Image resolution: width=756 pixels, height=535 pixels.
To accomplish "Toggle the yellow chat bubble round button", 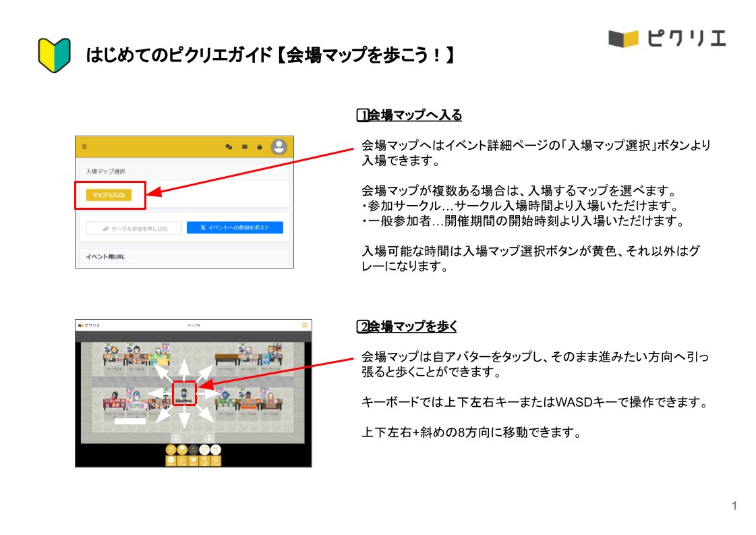I will pos(182,449).
